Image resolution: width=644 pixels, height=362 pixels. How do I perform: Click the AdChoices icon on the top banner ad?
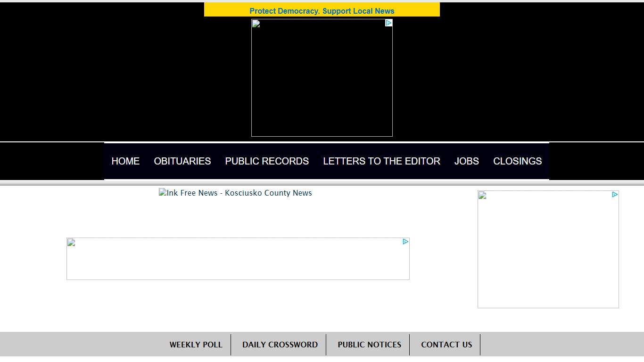[x=388, y=23]
